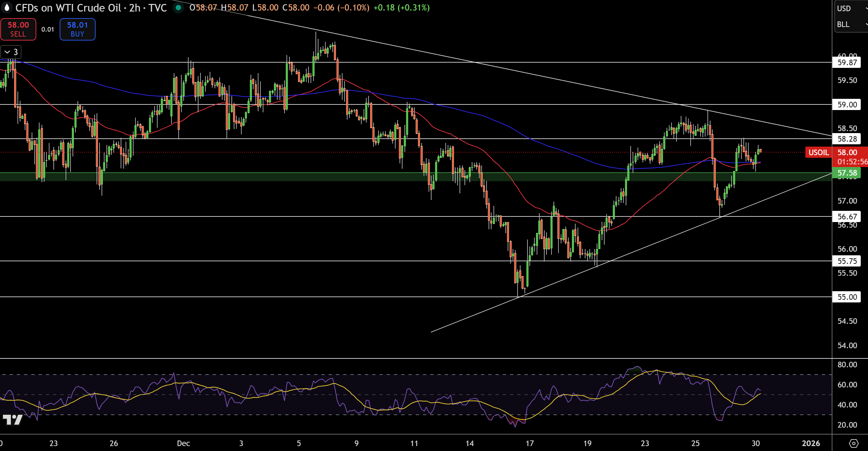
Task: Click the green market status dot
Action: (x=178, y=7)
